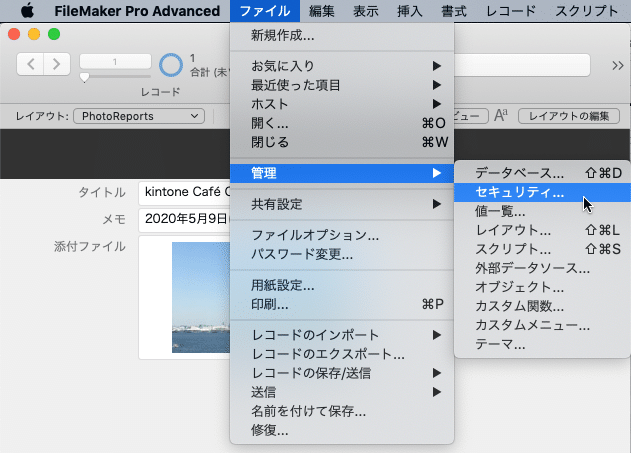Click the record number field
The width and height of the screenshot is (631, 453).
[x=115, y=62]
